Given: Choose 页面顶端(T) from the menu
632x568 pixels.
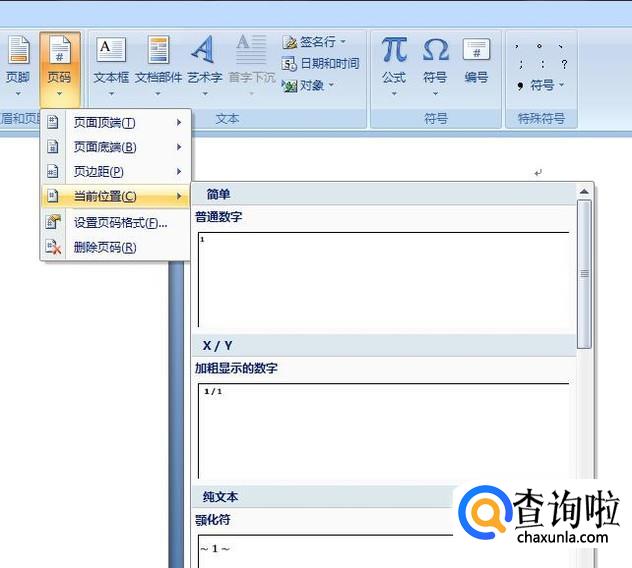Looking at the screenshot, I should coord(116,122).
